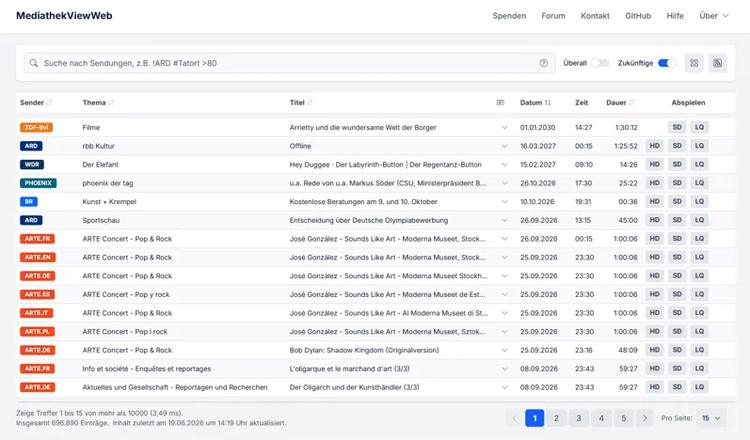750x440 pixels.
Task: Open the Forum nav link
Action: tap(553, 16)
